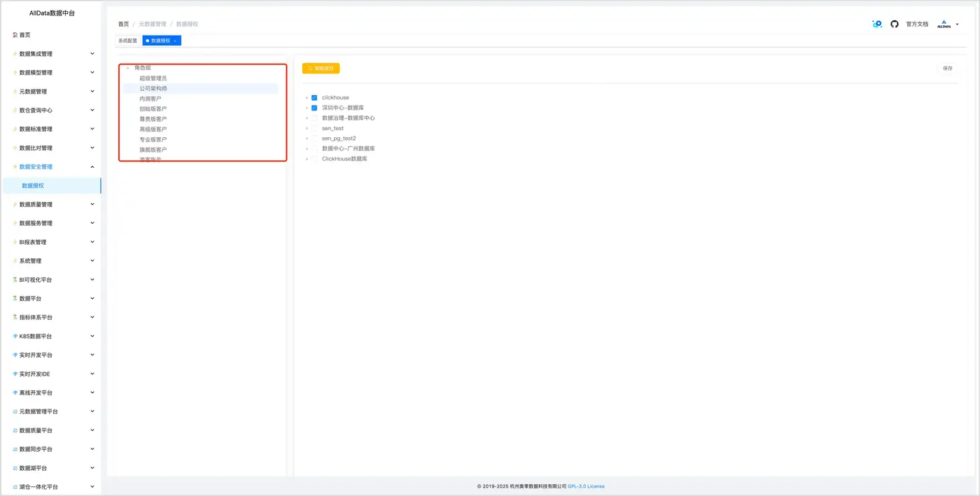The width and height of the screenshot is (980, 496).
Task: Click the lightning icon of 元数据管理 menu
Action: [15, 92]
